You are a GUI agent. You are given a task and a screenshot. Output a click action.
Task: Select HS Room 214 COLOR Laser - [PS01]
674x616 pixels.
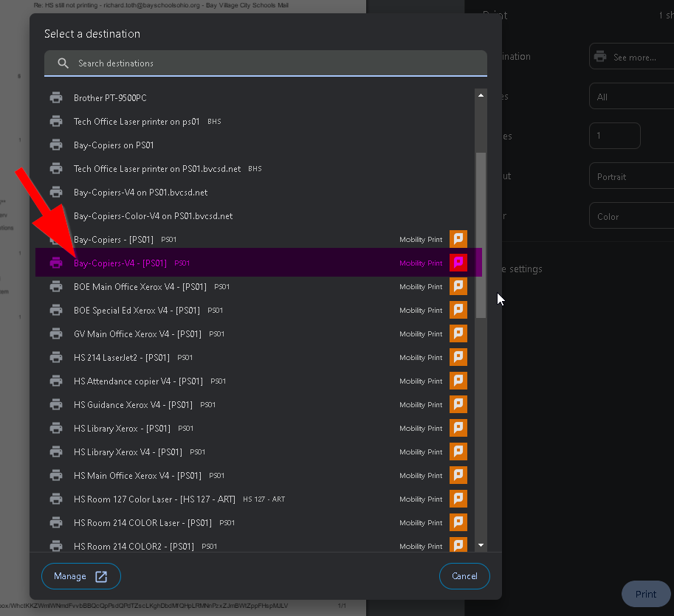(258, 523)
